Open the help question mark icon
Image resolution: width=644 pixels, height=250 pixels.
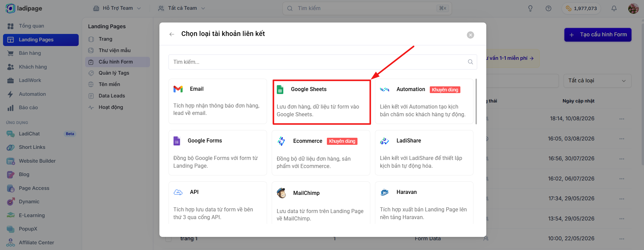[548, 8]
